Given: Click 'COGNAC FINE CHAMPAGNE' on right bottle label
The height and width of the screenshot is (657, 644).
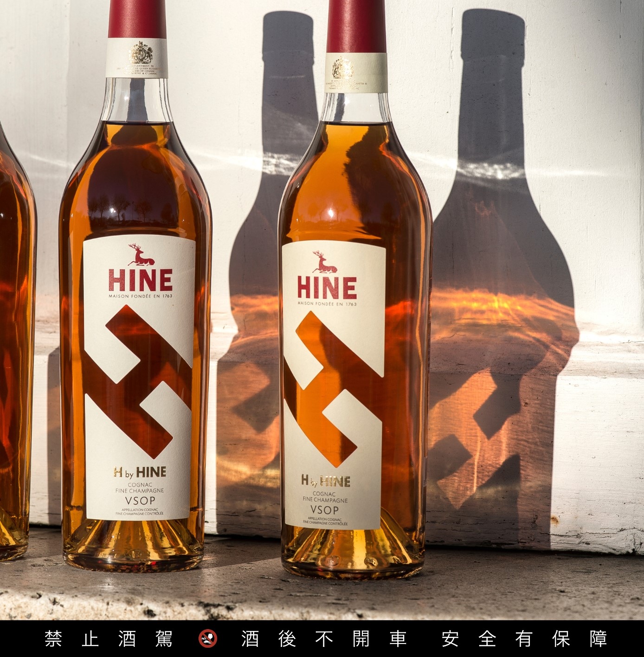Looking at the screenshot, I should [x=325, y=497].
